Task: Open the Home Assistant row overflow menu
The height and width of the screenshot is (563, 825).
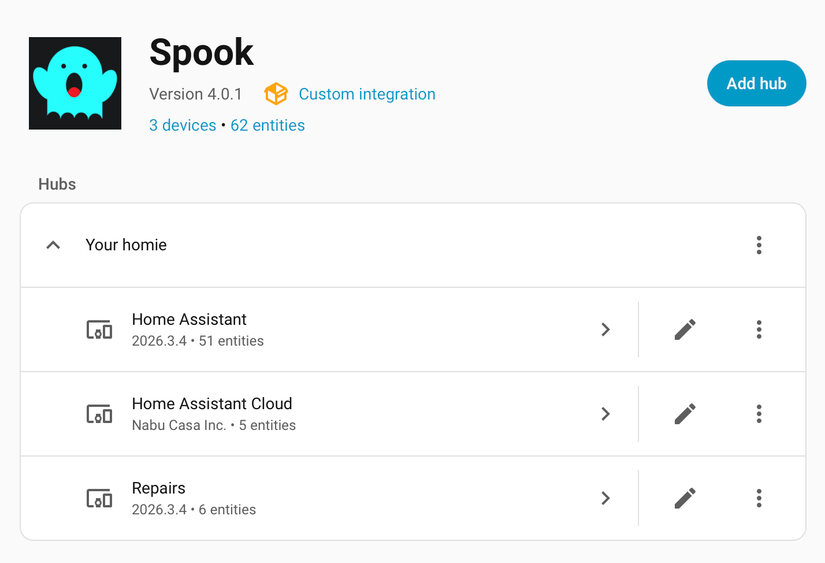Action: 759,330
